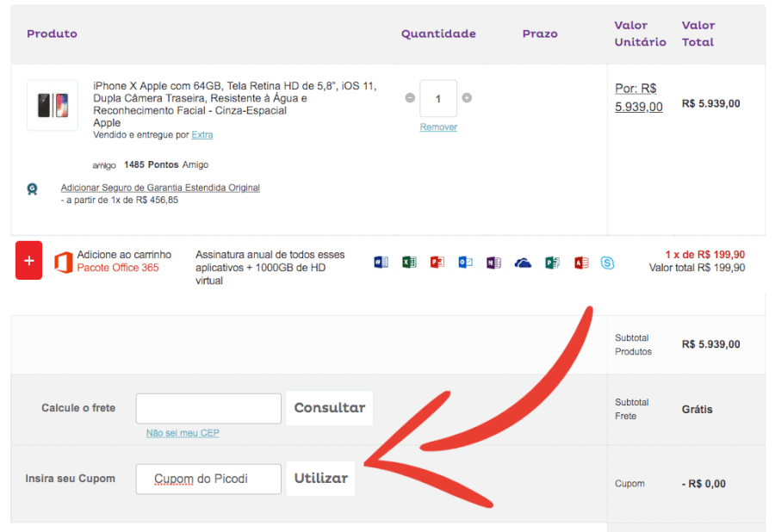Decrease quantity with the minus button

point(410,98)
